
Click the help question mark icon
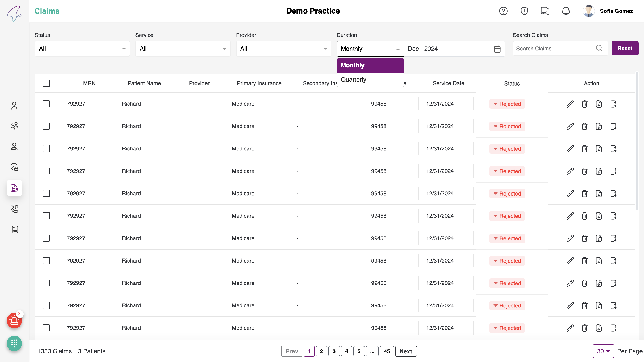[x=503, y=11]
